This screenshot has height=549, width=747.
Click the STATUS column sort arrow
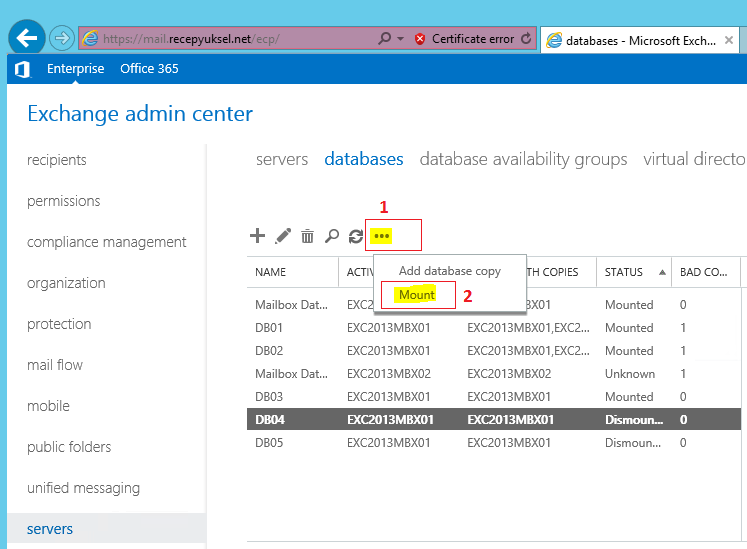[x=662, y=272]
